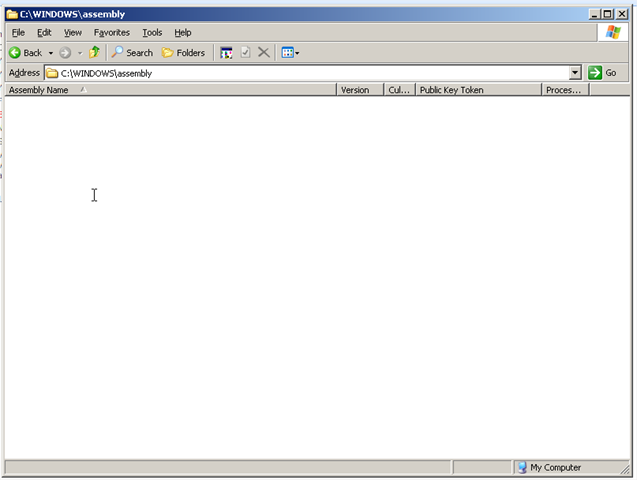637x480 pixels.
Task: Click the cache configuration toolbar icon
Action: 226,53
